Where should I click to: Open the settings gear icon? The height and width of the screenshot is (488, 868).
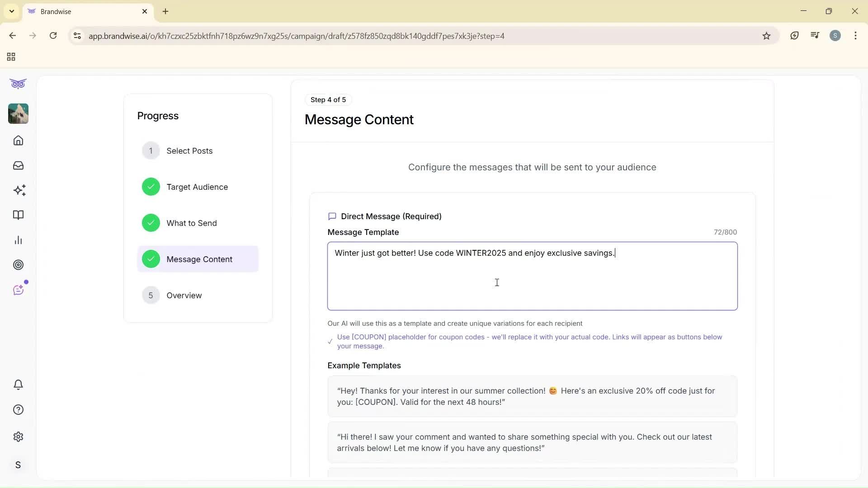tap(18, 437)
